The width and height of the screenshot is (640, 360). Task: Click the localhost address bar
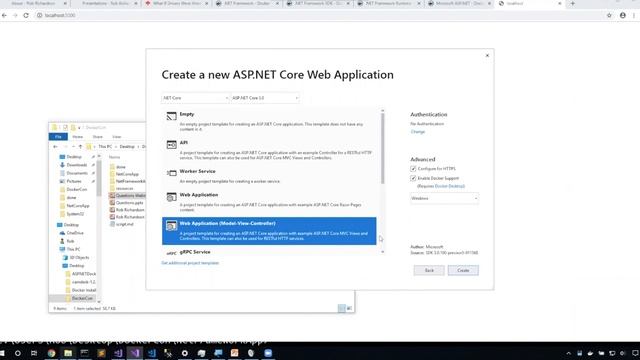(318, 16)
